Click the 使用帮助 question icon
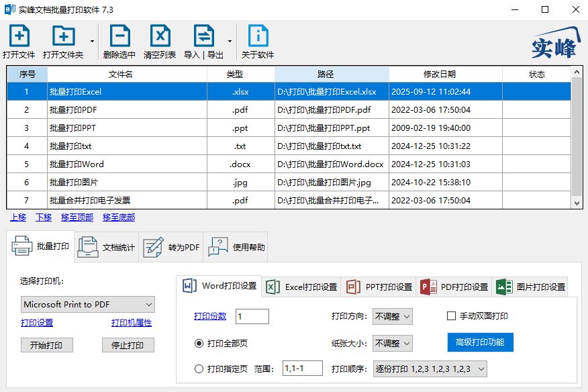588x392 pixels. (218, 247)
